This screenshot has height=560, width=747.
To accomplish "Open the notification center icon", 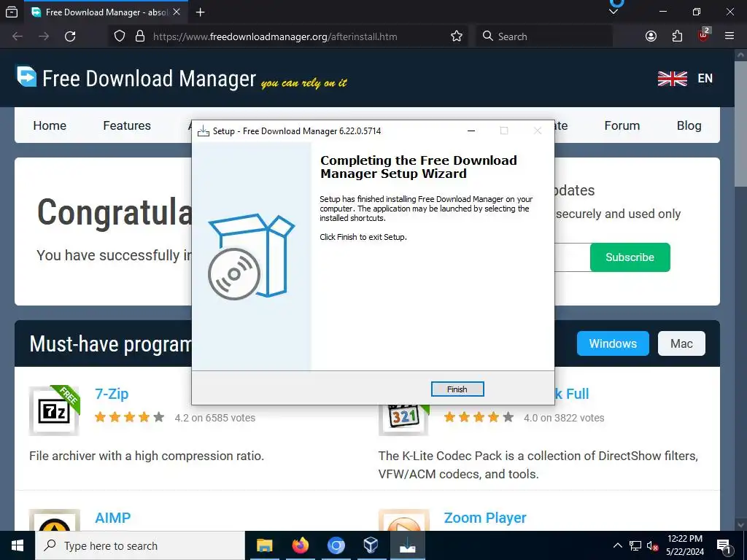I will 724,545.
